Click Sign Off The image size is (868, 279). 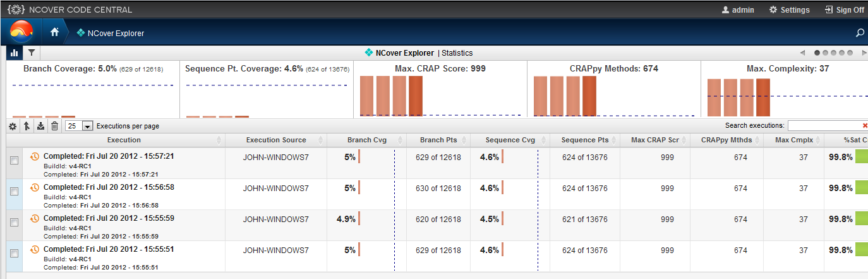pyautogui.click(x=844, y=9)
